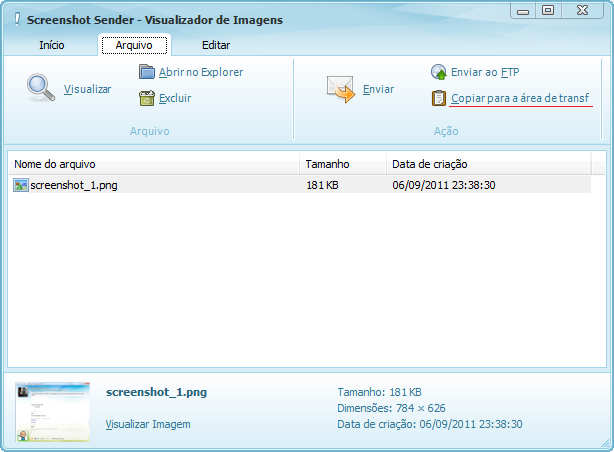614x452 pixels.
Task: Open the Editar tab
Action: (x=216, y=45)
